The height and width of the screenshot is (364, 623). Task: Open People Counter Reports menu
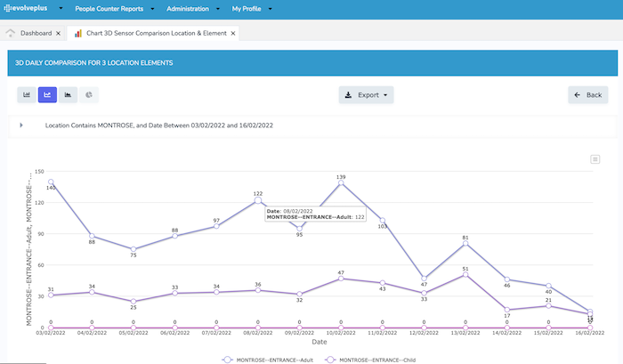(109, 9)
